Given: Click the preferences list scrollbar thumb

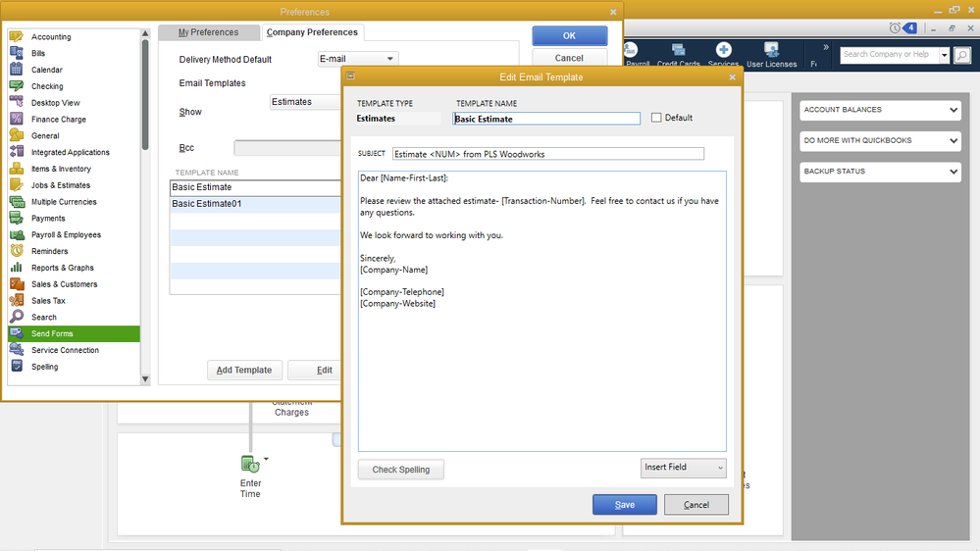Looking at the screenshot, I should (145, 94).
